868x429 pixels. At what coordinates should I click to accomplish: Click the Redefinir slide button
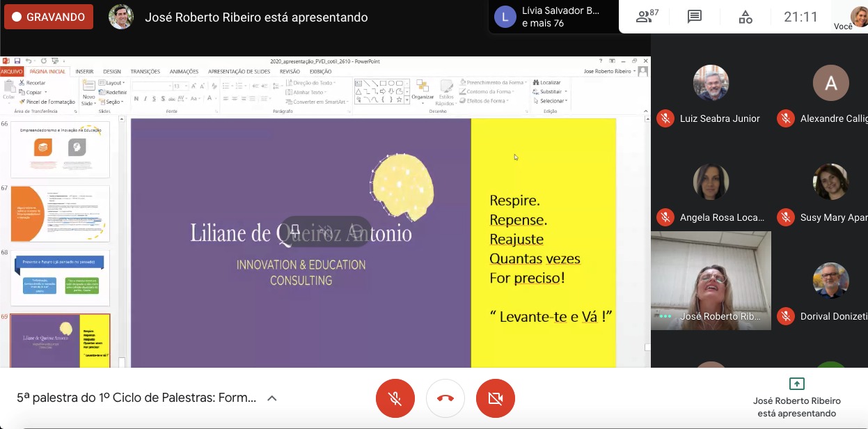pyautogui.click(x=113, y=93)
